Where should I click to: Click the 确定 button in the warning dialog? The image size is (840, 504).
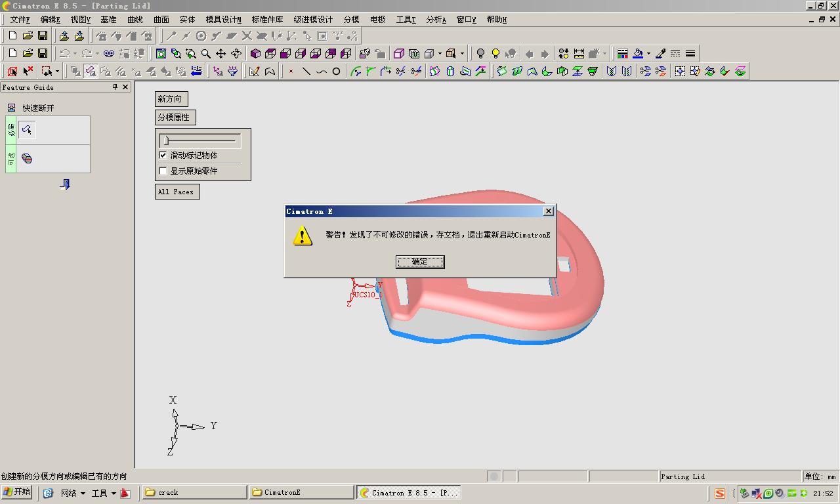click(x=420, y=262)
